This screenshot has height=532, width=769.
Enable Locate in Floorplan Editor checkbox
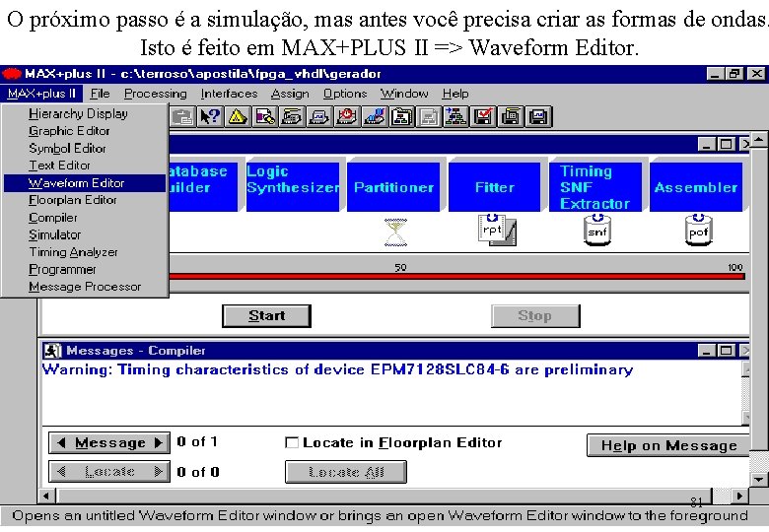point(292,443)
